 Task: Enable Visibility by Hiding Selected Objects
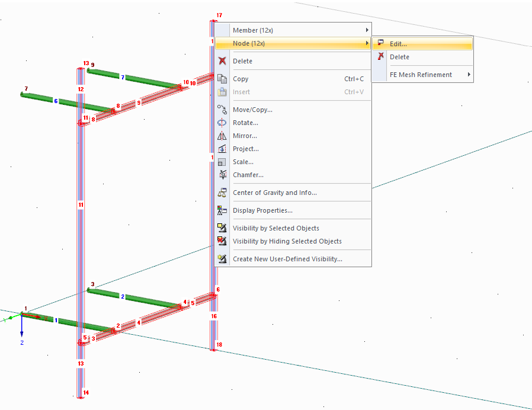(x=222, y=241)
